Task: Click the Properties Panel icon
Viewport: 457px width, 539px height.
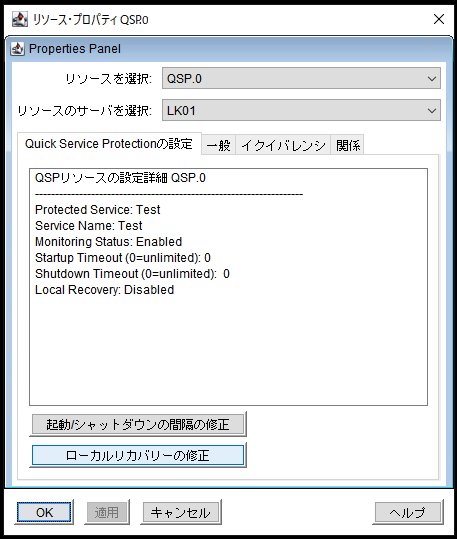Action: click(x=17, y=49)
